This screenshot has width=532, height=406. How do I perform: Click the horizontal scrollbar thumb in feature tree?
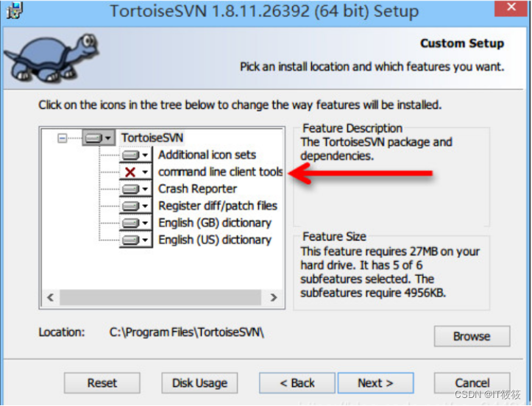160,297
